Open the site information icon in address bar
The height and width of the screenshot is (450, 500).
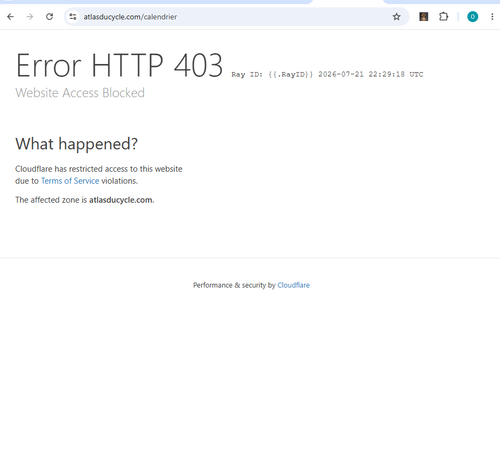73,17
